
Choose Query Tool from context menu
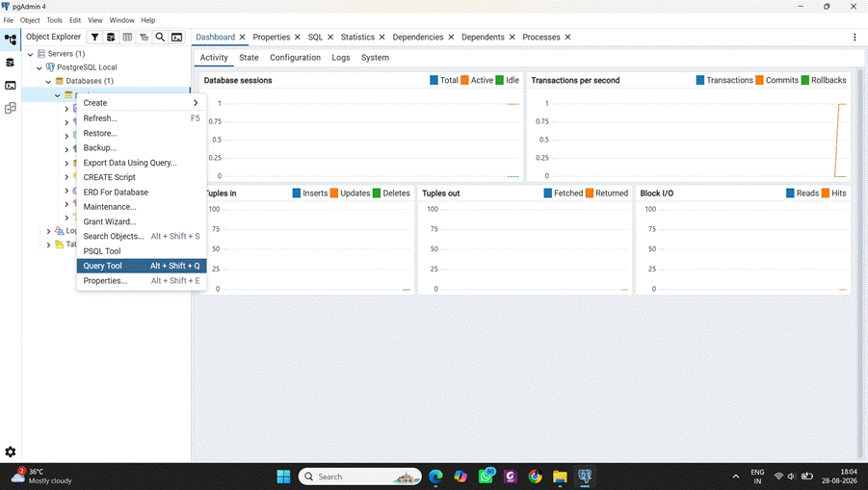pos(142,266)
